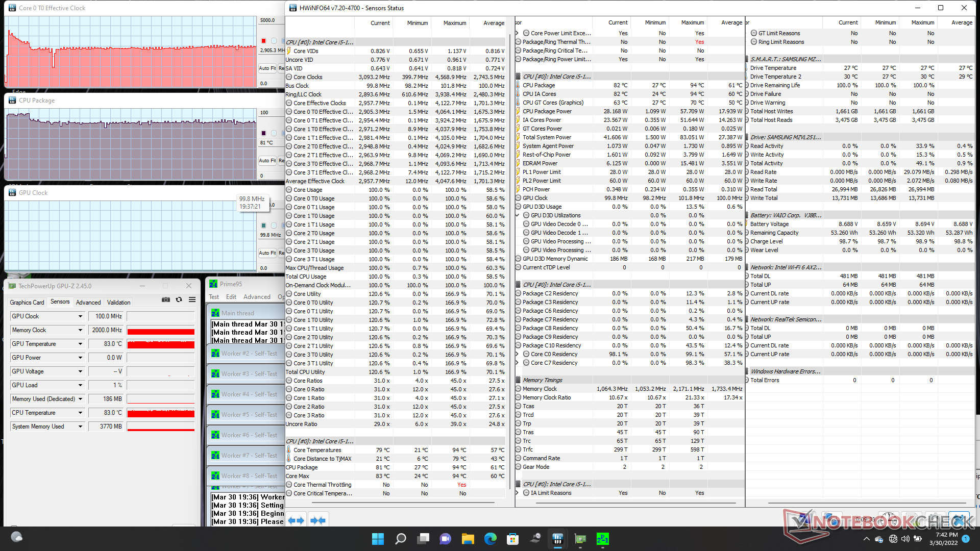
Task: Click HWiNFO expand columns arrows icon
Action: (x=296, y=520)
